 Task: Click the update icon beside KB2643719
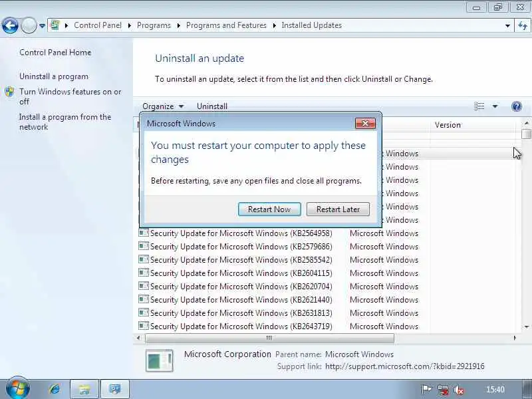144,325
